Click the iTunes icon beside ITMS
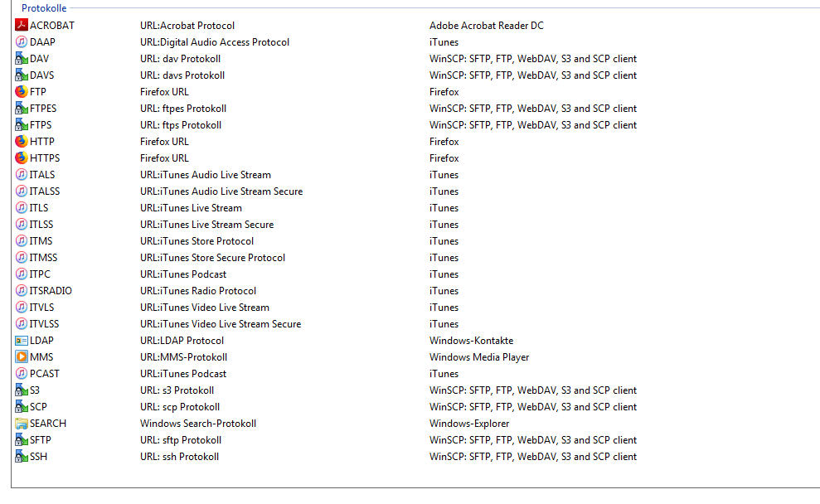Image resolution: width=820 pixels, height=504 pixels. pyautogui.click(x=22, y=241)
